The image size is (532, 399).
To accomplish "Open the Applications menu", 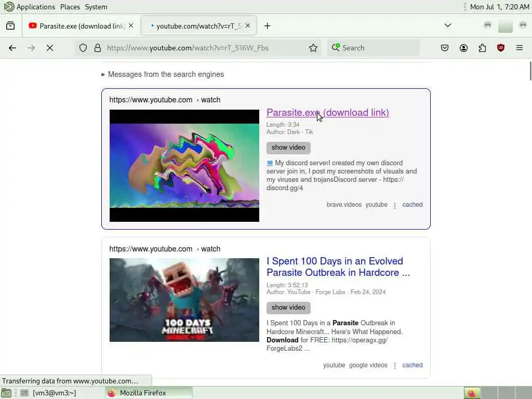I will [x=36, y=7].
